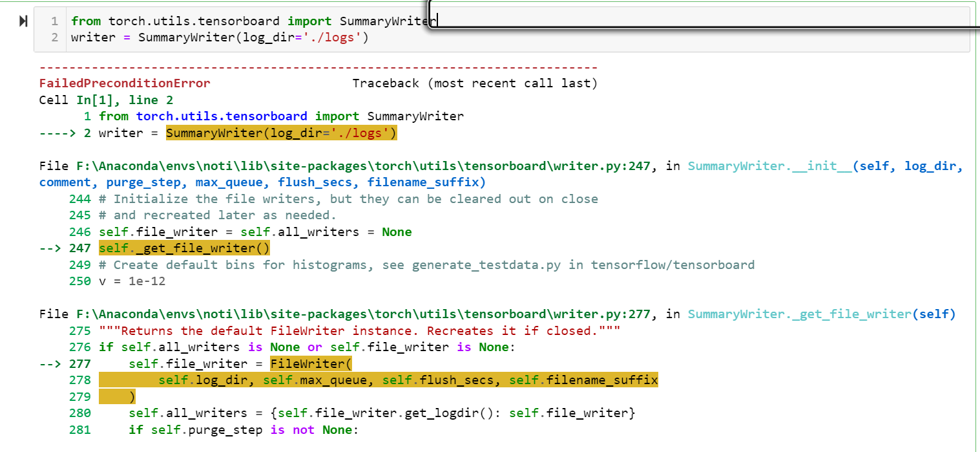Place cursor in code cell import line
980x452 pixels.
point(255,21)
